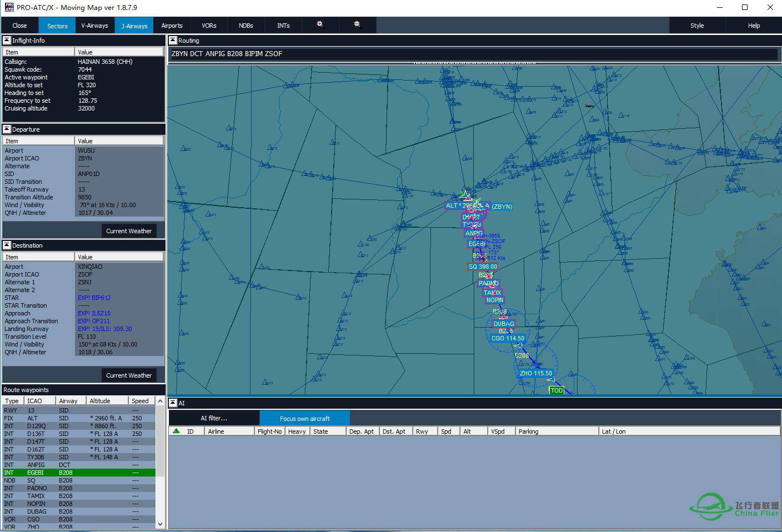Toggle Sectors map overlay
782x532 pixels.
pyautogui.click(x=57, y=26)
